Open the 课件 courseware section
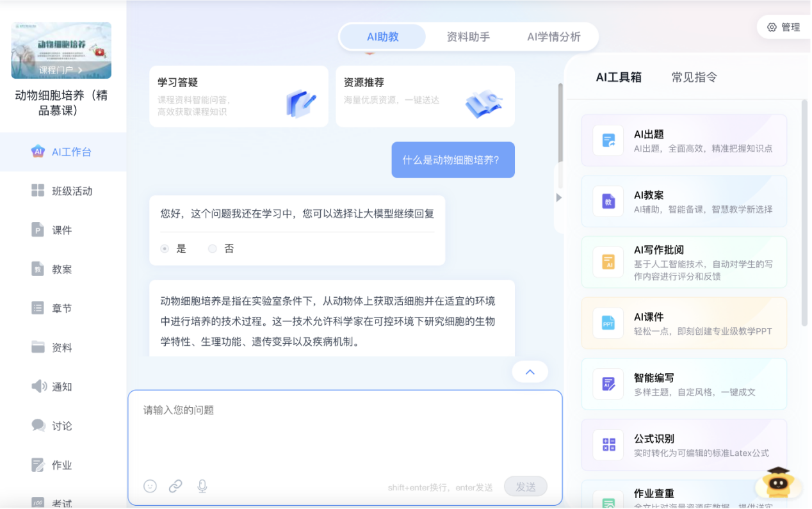The height and width of the screenshot is (509, 812). click(51, 230)
